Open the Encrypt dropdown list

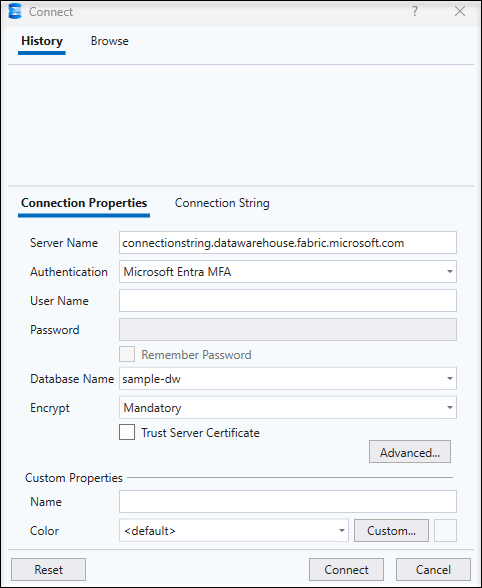point(288,407)
